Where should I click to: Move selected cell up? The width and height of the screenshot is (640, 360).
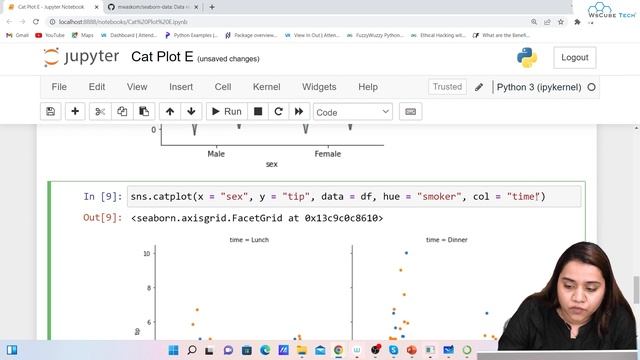(170, 111)
